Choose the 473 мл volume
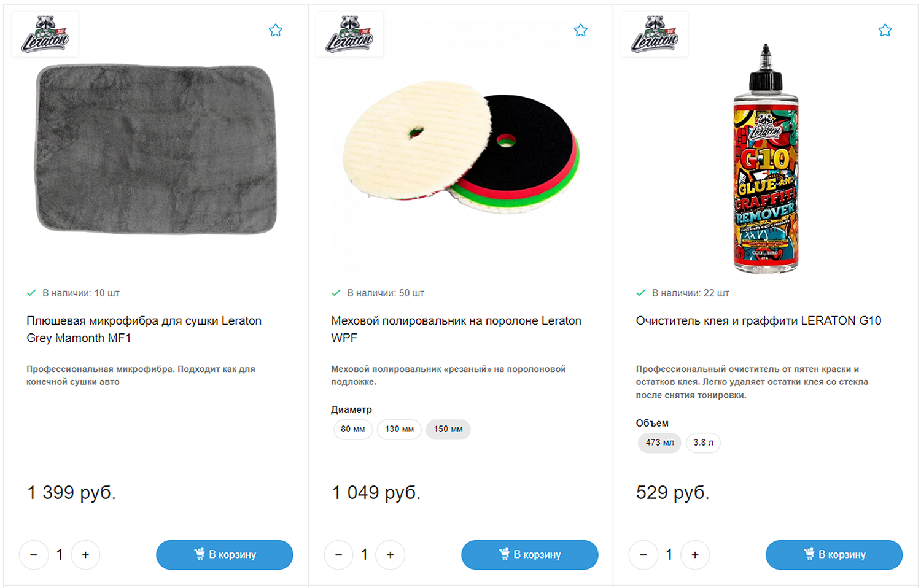921x588 pixels. point(659,443)
